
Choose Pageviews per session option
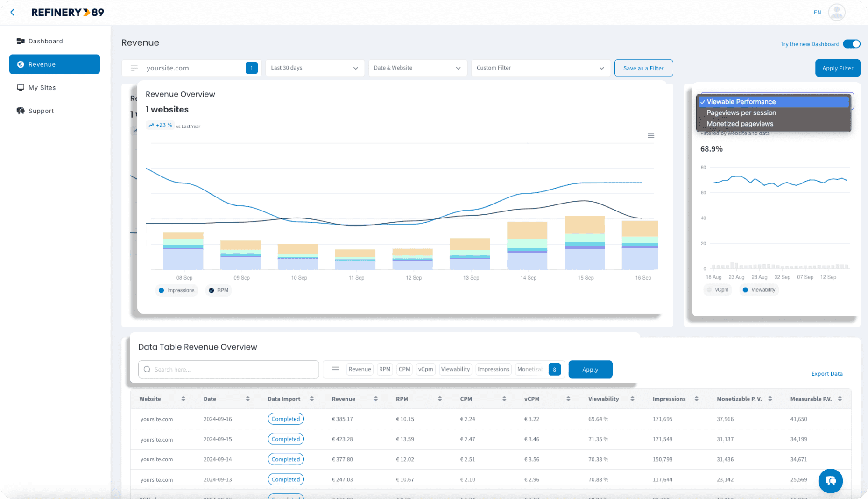coord(774,113)
